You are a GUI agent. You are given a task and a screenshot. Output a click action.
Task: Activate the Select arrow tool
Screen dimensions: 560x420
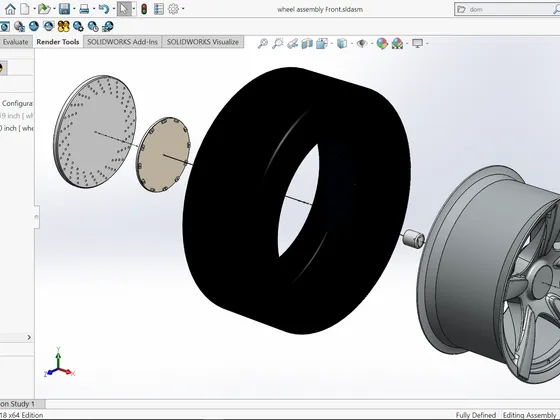124,9
